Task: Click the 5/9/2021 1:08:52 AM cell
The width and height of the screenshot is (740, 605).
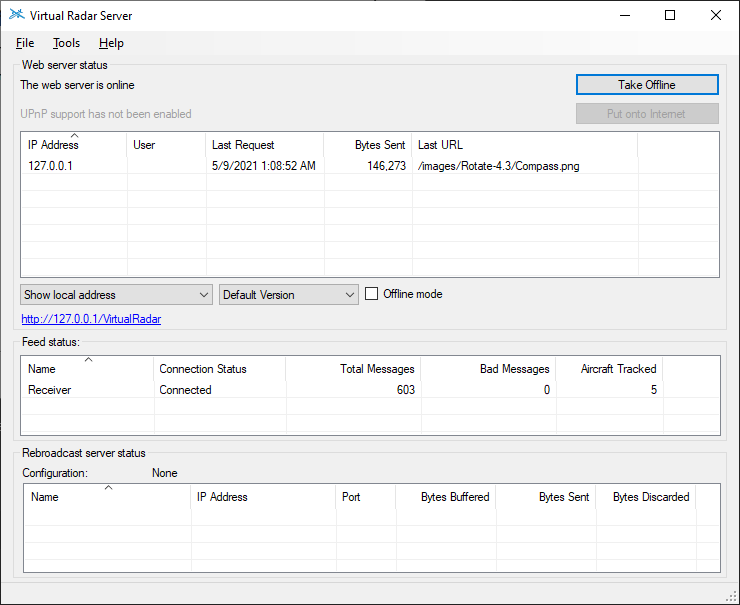Action: (x=264, y=166)
